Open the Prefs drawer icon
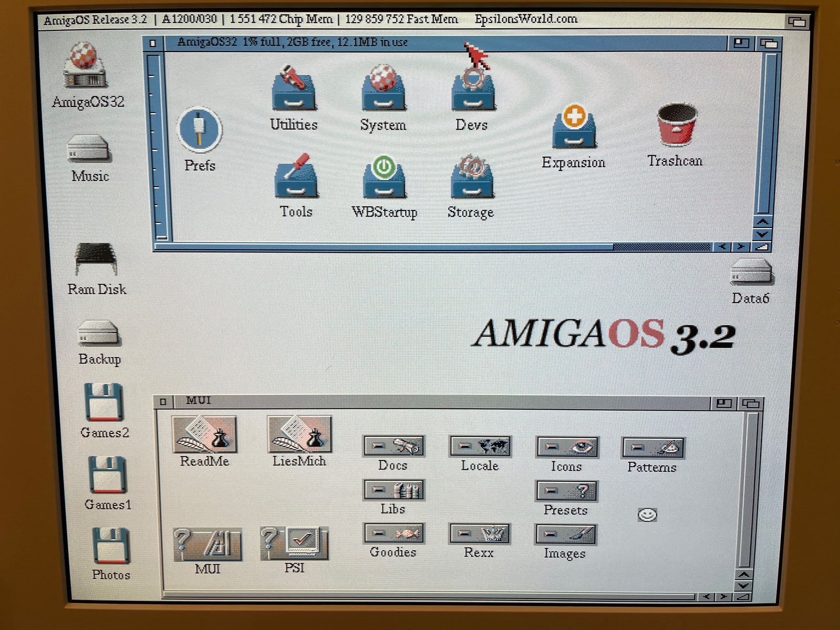 [200, 130]
